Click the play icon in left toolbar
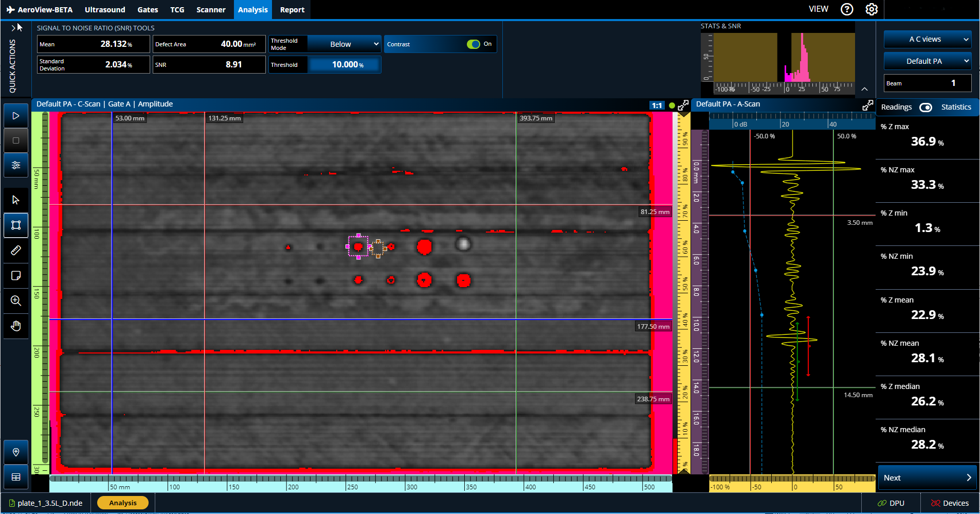The height and width of the screenshot is (514, 980). pyautogui.click(x=16, y=116)
